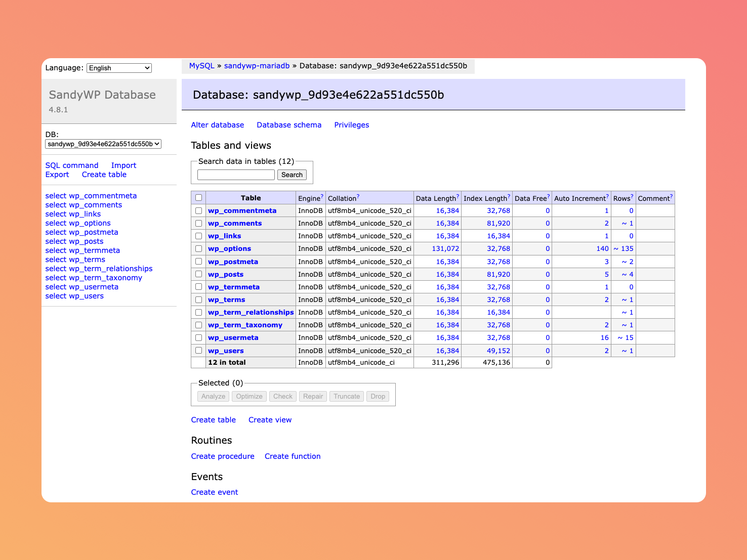Open wp_terms table link
The image size is (747, 560).
[227, 300]
